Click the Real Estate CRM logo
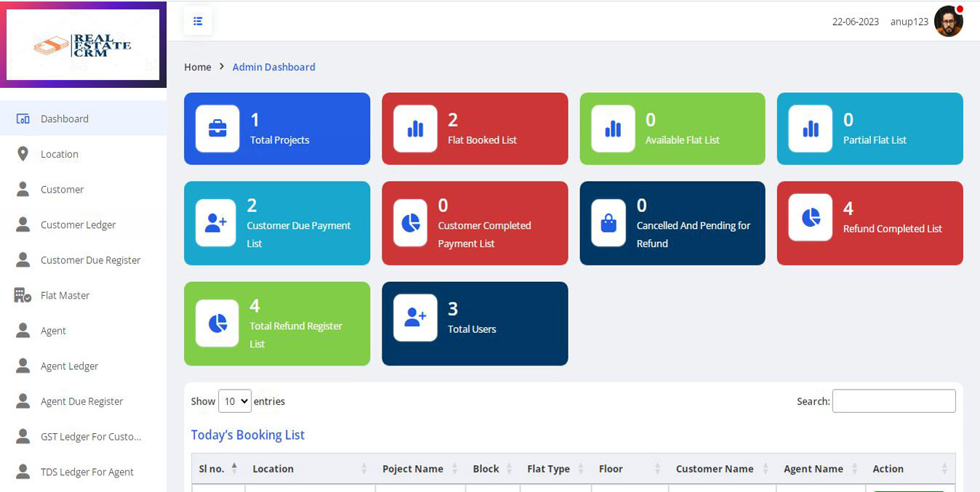Viewport: 980px width, 492px height. (83, 45)
